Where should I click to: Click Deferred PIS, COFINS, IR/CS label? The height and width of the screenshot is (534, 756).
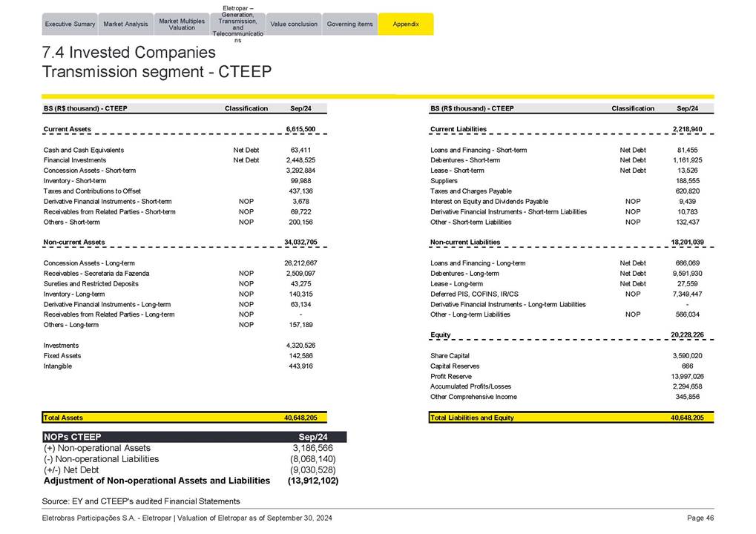click(474, 294)
